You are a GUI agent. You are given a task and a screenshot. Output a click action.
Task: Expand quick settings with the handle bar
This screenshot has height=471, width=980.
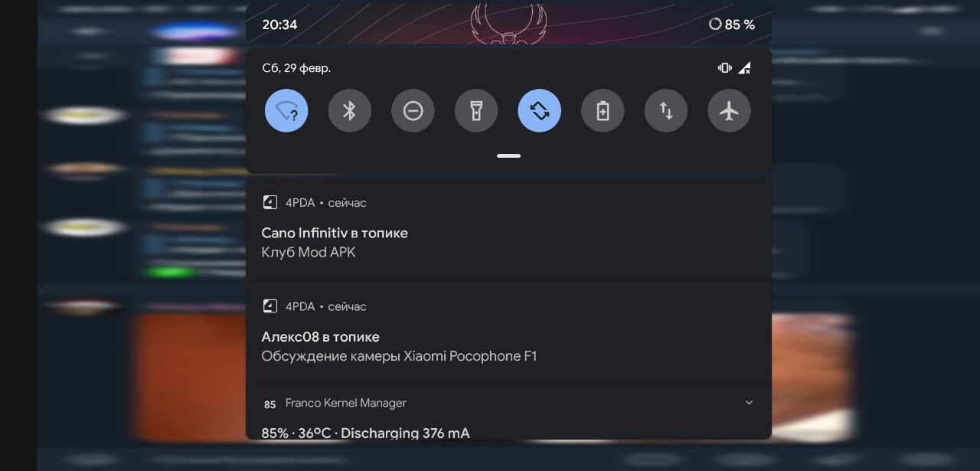click(x=508, y=155)
